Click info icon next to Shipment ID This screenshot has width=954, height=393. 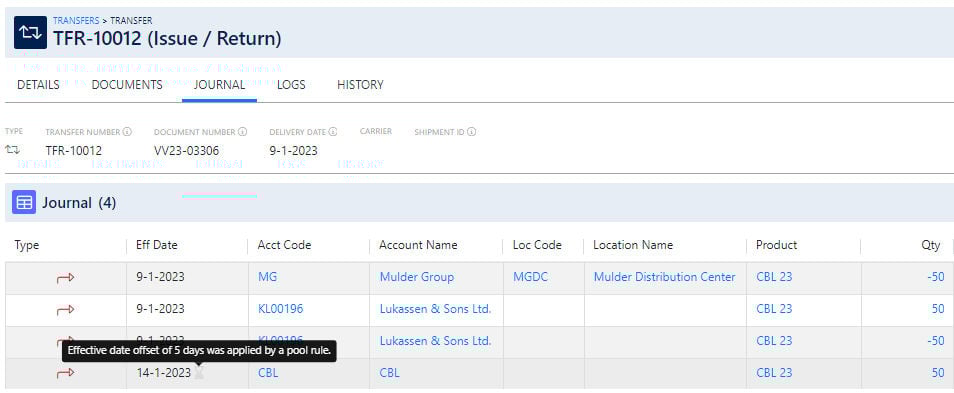[472, 131]
